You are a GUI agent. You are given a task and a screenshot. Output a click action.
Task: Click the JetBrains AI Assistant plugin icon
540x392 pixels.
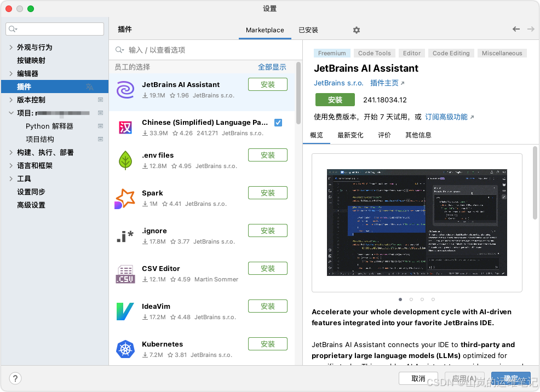tap(125, 90)
